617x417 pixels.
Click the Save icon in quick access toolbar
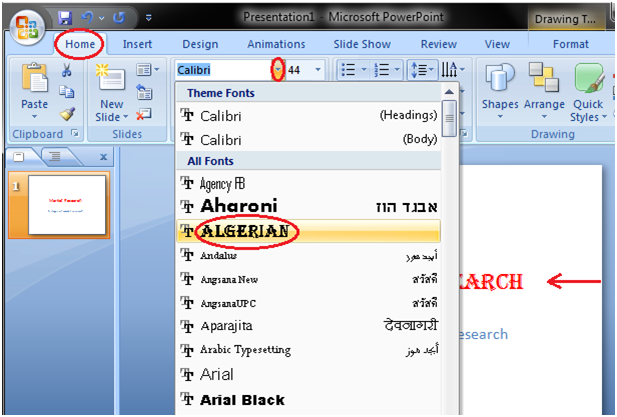65,17
